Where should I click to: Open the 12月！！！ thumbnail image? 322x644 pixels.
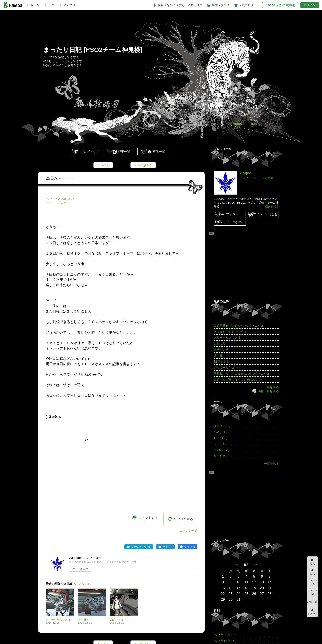click(x=124, y=603)
